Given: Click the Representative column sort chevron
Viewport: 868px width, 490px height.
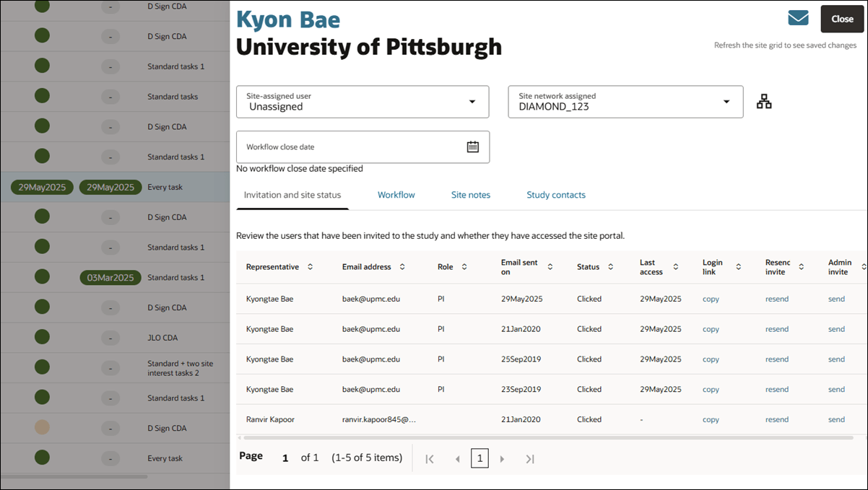Looking at the screenshot, I should [x=311, y=266].
